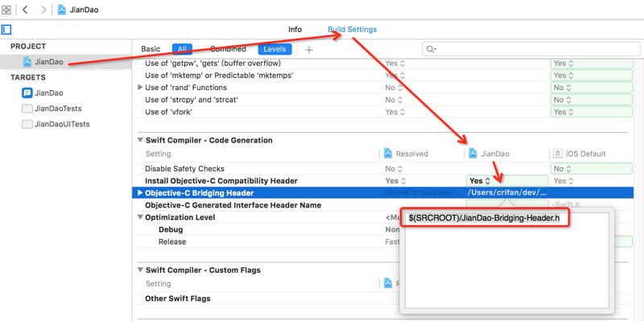Collapse Swift Compiler - Custom Flags section
This screenshot has width=644, height=321.
(x=140, y=270)
